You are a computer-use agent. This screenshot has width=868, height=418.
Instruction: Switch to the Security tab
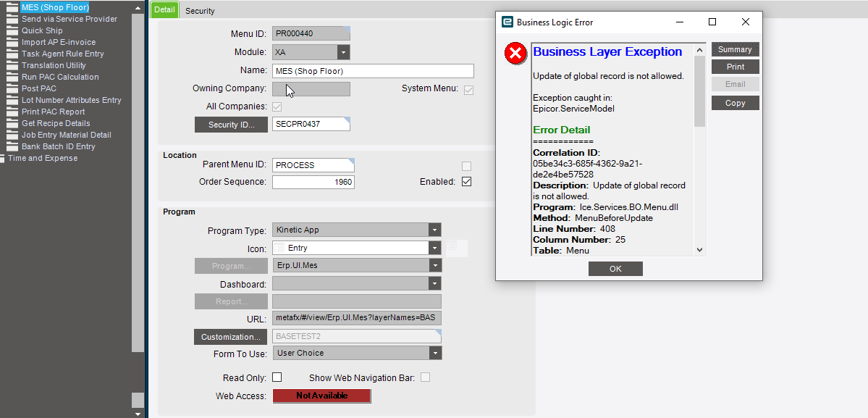(200, 11)
